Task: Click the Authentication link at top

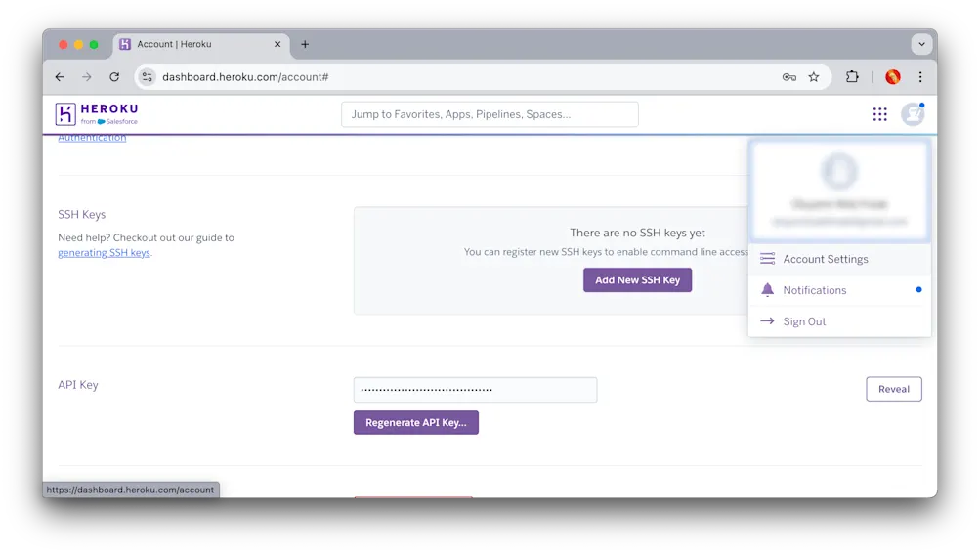Action: [92, 138]
